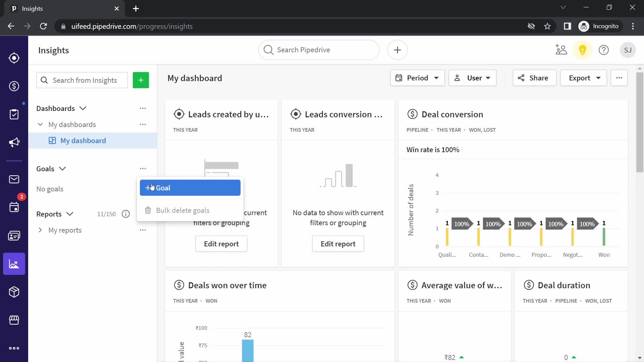Go back with the browser back arrow
This screenshot has height=362, width=644.
[x=11, y=26]
